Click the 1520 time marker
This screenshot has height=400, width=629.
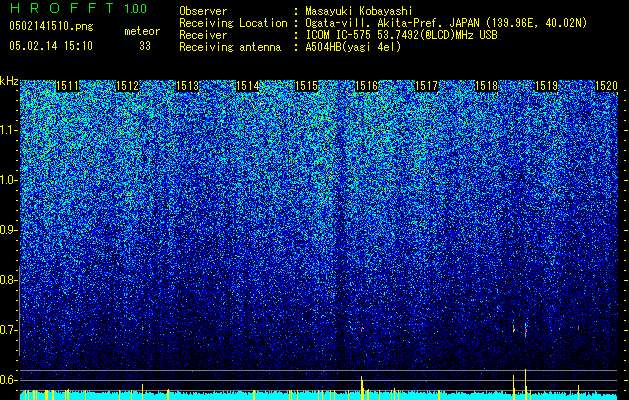(606, 86)
